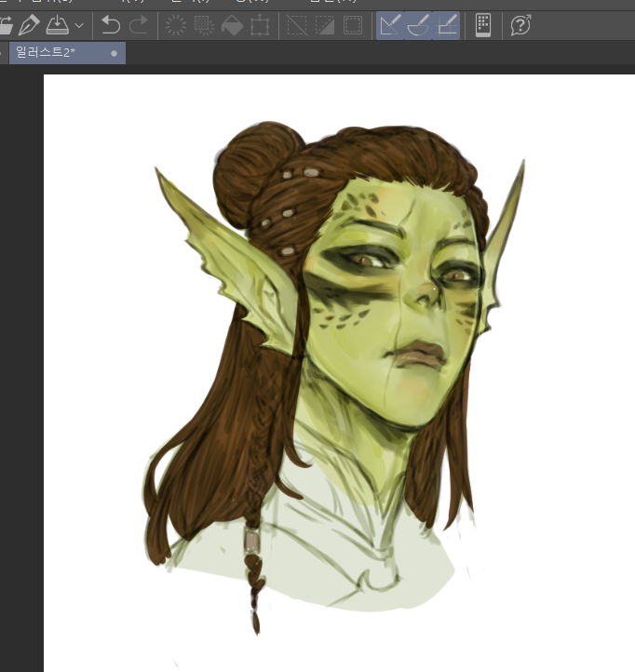Redo the undone action
Screen dimensions: 635x672
click(x=139, y=25)
